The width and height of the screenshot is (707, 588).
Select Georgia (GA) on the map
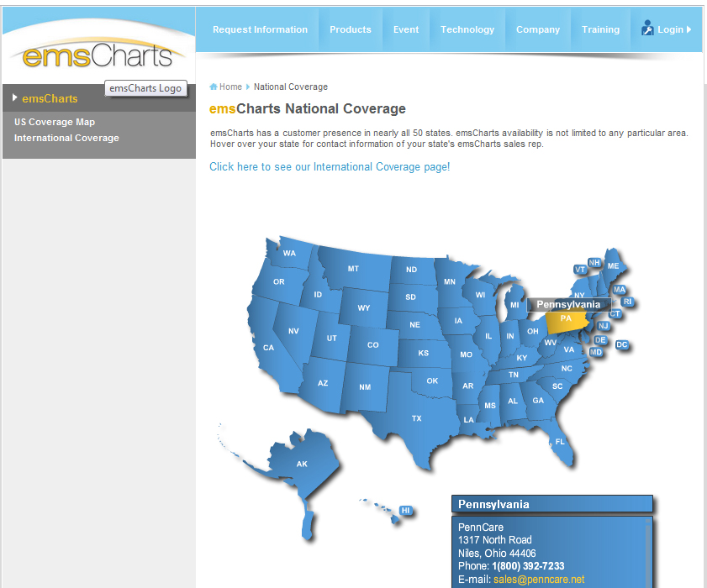pos(537,400)
